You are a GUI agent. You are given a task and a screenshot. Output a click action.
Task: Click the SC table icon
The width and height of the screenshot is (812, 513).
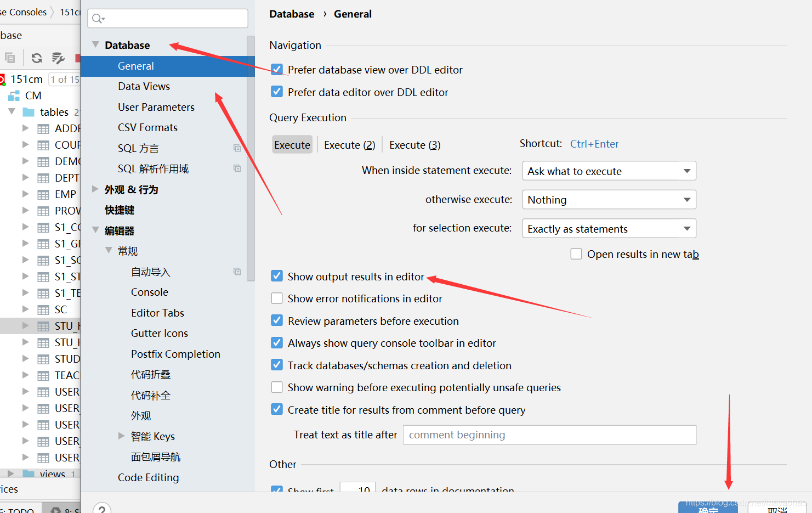click(43, 310)
